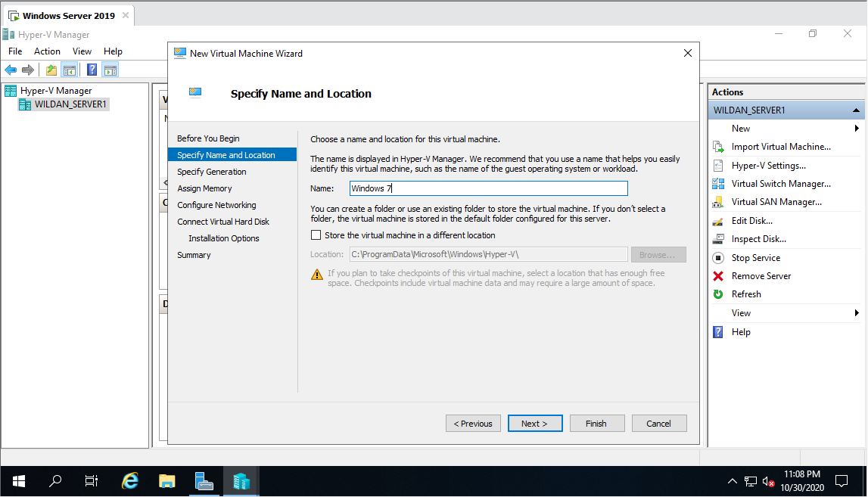Image resolution: width=868 pixels, height=497 pixels.
Task: Click the blue Help toolbar icon
Action: point(92,70)
